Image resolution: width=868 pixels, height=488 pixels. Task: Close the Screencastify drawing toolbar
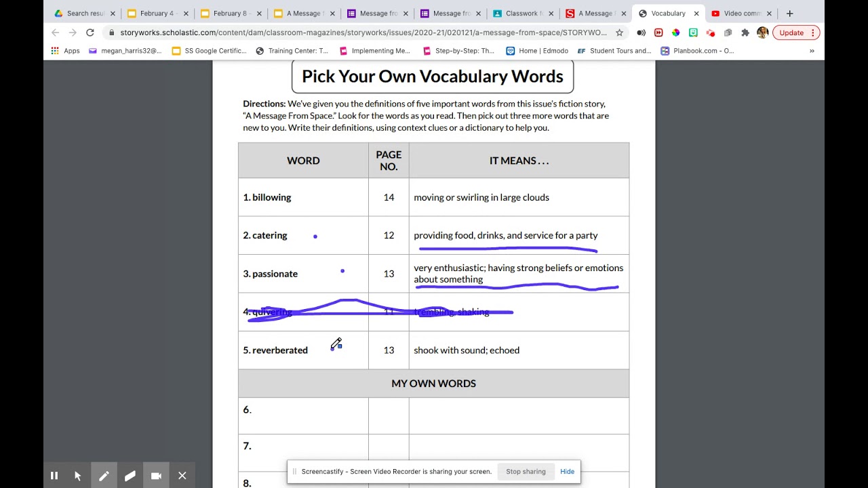[182, 476]
